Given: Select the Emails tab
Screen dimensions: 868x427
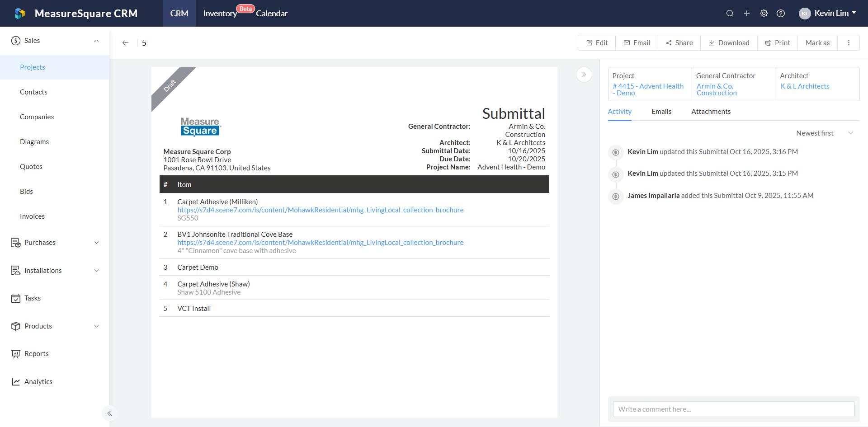Looking at the screenshot, I should coord(661,112).
